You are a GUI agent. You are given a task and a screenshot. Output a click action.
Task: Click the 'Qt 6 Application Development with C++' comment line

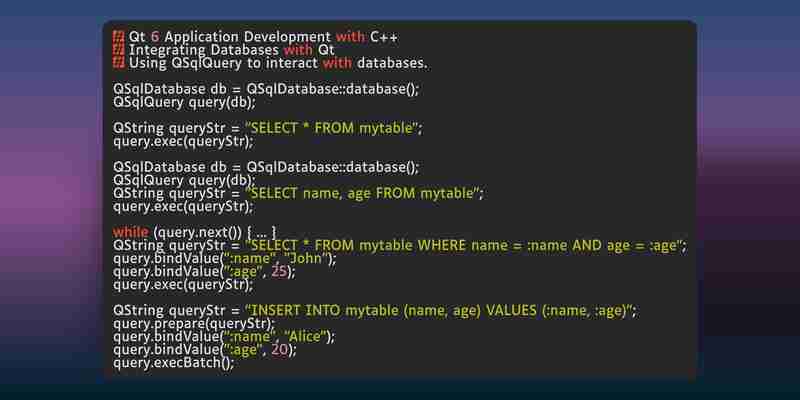pos(255,37)
